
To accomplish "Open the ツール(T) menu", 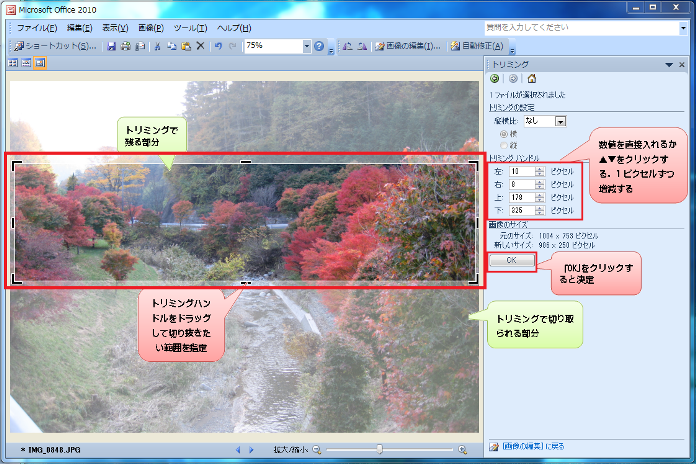I will point(190,28).
